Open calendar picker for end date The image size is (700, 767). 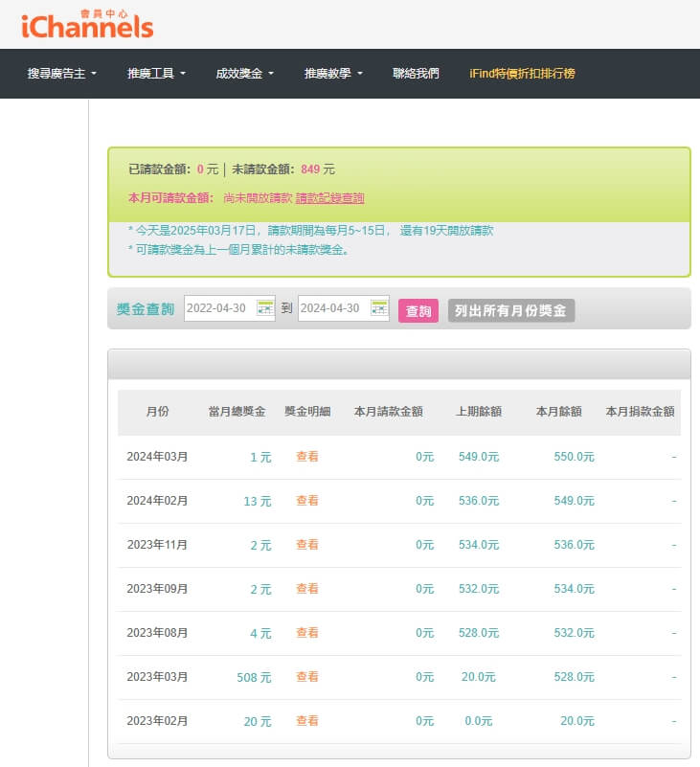click(x=379, y=308)
